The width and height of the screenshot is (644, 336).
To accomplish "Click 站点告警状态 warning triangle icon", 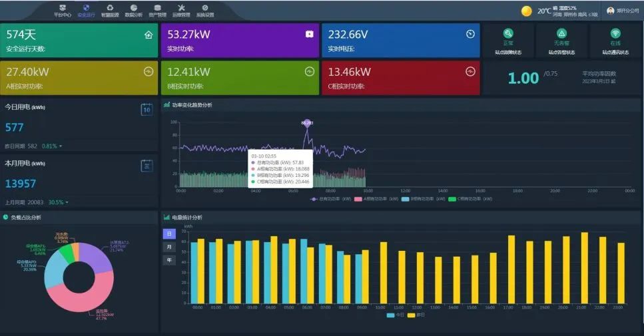I will point(561,34).
